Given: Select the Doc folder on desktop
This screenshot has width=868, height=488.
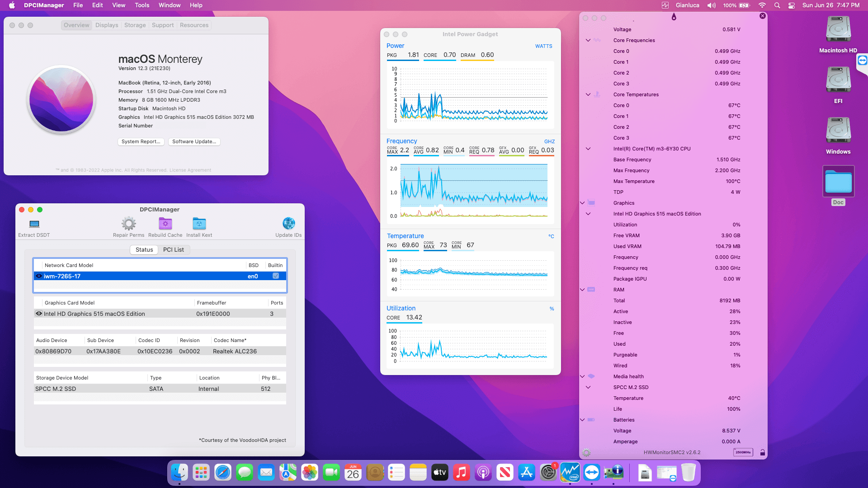Looking at the screenshot, I should point(838,182).
